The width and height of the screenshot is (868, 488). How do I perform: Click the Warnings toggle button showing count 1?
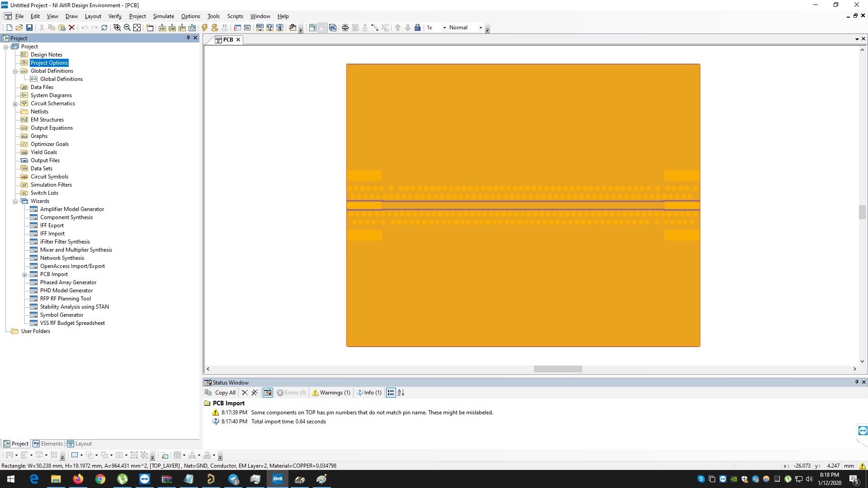pyautogui.click(x=331, y=392)
